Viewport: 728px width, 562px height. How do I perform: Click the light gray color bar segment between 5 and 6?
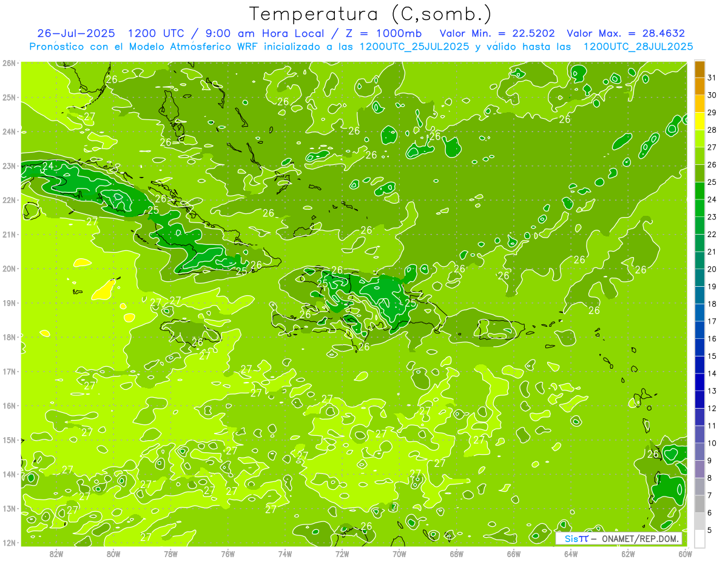699,521
